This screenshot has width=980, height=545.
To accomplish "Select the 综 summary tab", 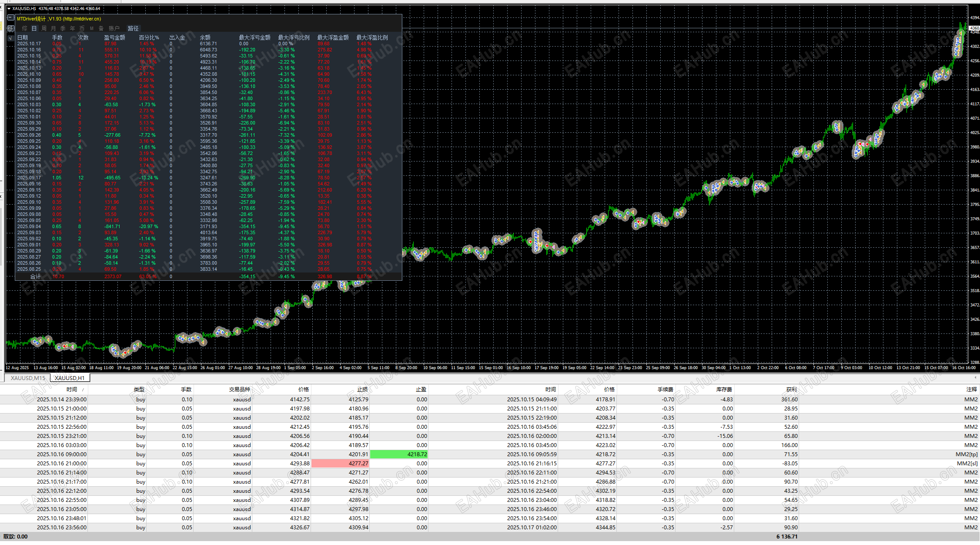I will 24,28.
